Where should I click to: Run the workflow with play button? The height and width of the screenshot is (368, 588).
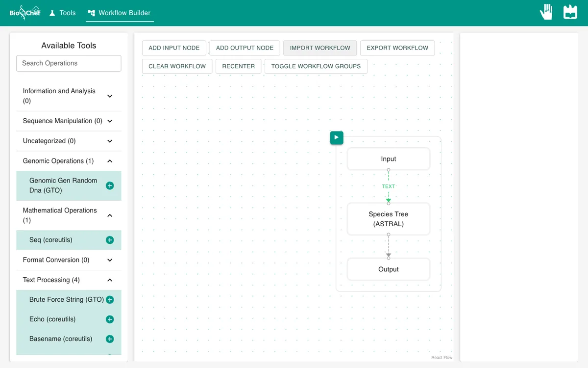click(337, 138)
